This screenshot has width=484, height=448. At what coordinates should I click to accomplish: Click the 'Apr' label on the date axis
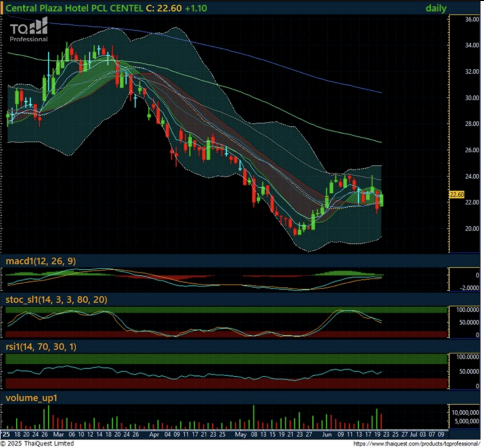154,434
